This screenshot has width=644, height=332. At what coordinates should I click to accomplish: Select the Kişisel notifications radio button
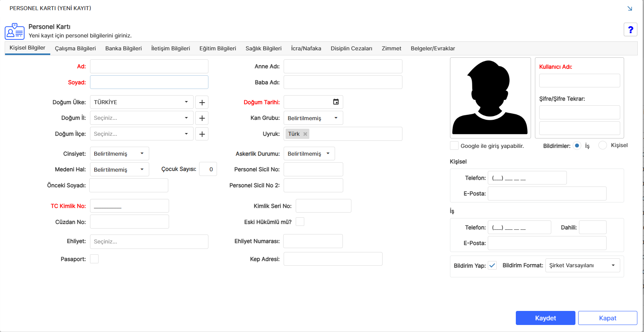(603, 145)
